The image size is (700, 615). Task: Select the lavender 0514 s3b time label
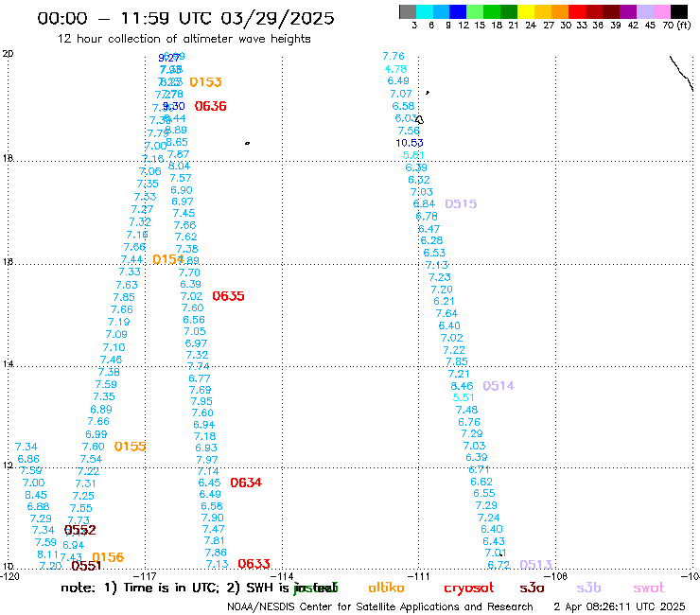(499, 386)
